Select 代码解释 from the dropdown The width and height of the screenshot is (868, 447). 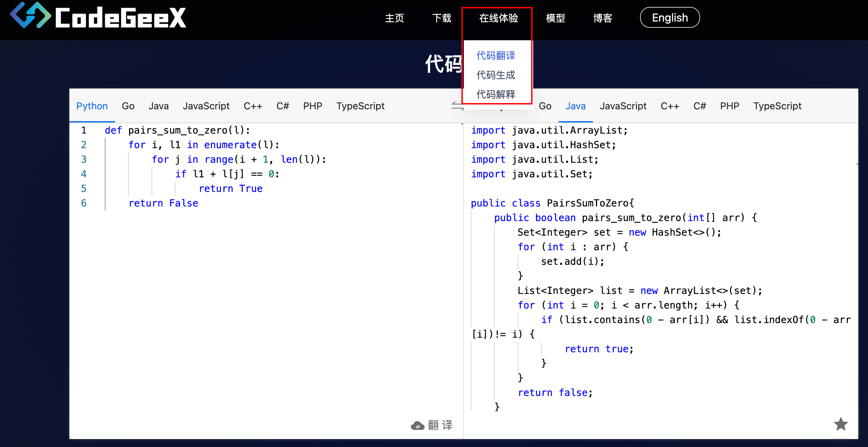pyautogui.click(x=495, y=94)
